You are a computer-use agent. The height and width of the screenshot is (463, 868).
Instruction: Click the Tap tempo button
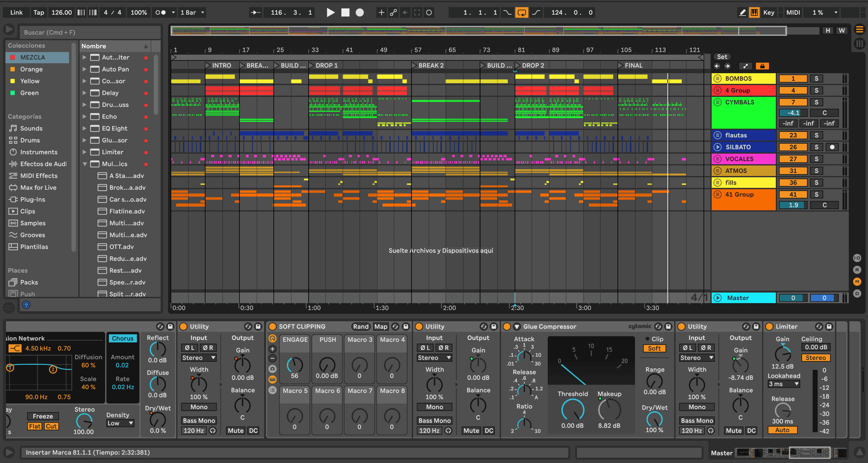[39, 12]
